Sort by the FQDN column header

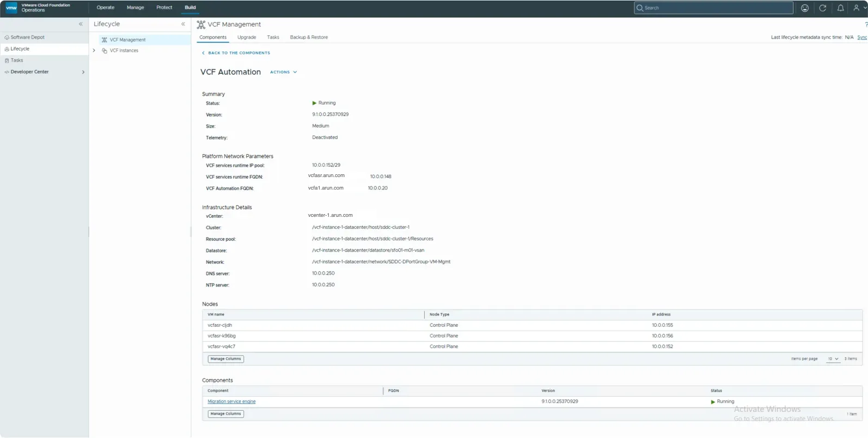(x=394, y=391)
